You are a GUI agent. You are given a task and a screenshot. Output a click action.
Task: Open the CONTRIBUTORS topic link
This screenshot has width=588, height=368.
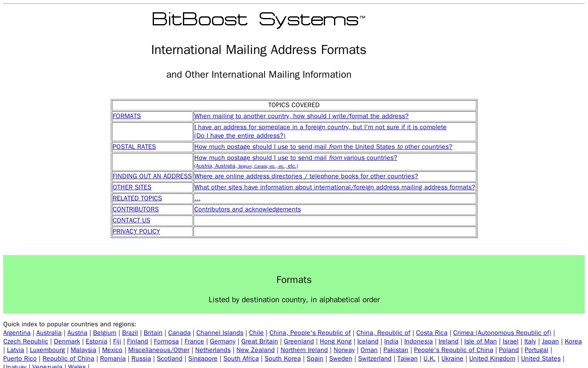coord(136,209)
